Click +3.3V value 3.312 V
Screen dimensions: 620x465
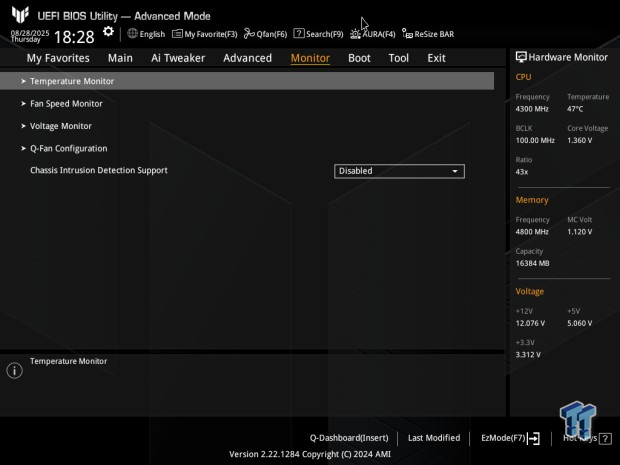[x=528, y=355]
